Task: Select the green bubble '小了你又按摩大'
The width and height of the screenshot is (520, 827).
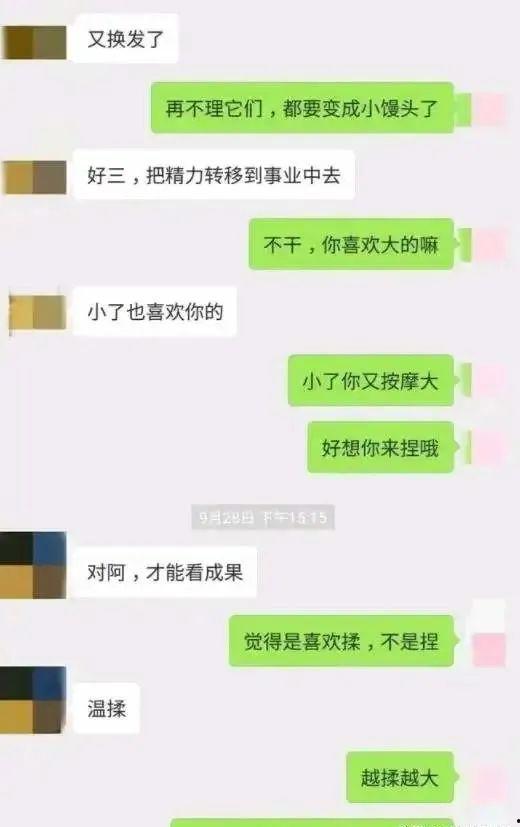Action: coord(371,380)
